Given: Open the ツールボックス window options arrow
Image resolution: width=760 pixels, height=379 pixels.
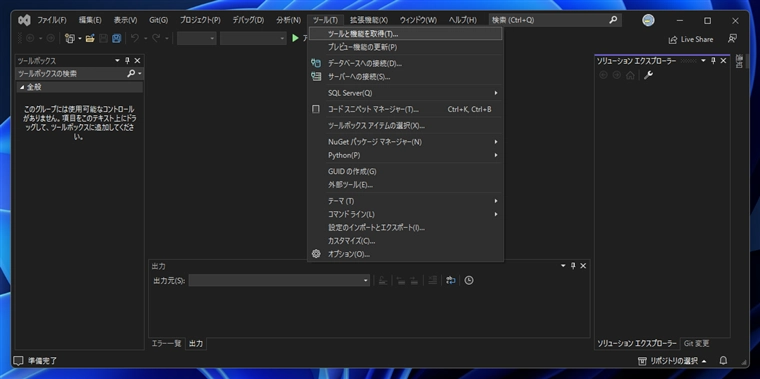Looking at the screenshot, I should click(x=117, y=61).
